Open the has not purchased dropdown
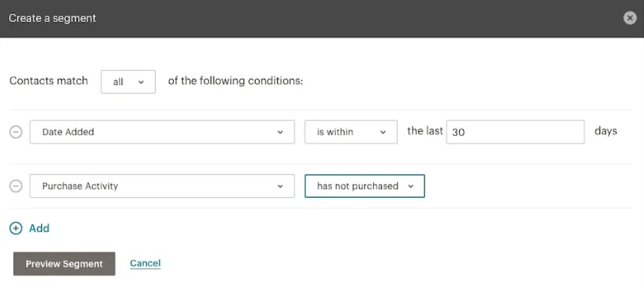This screenshot has height=286, width=644. (364, 186)
